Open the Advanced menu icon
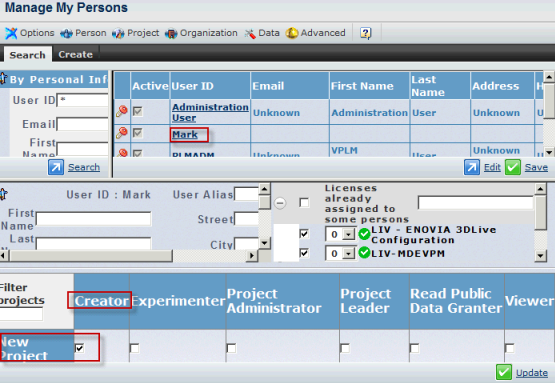Viewport: 555px width, 383px height. [292, 33]
